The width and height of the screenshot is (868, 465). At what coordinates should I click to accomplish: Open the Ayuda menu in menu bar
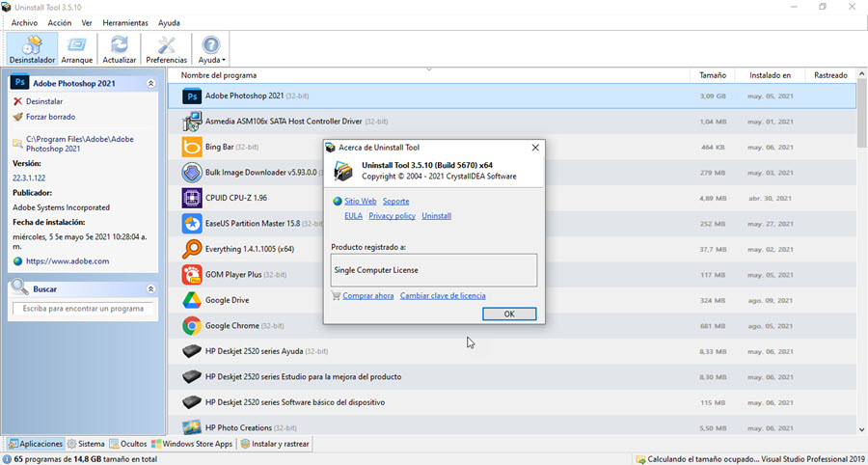point(169,23)
